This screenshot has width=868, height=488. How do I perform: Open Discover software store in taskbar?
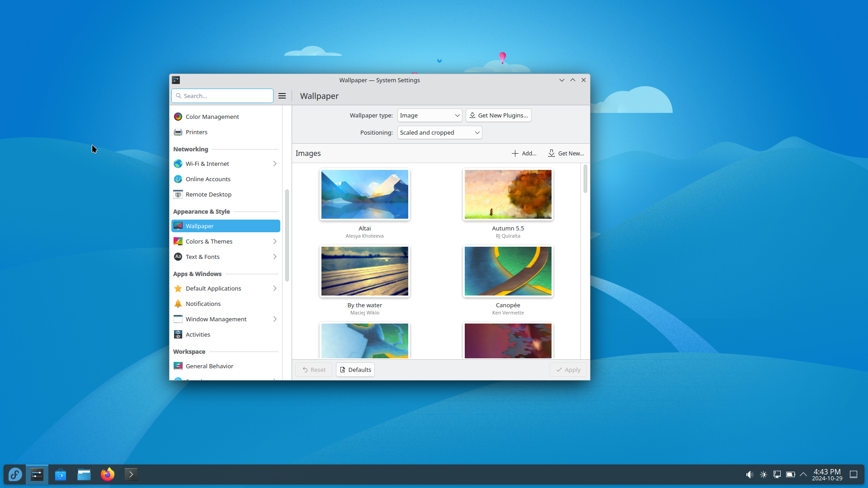61,474
